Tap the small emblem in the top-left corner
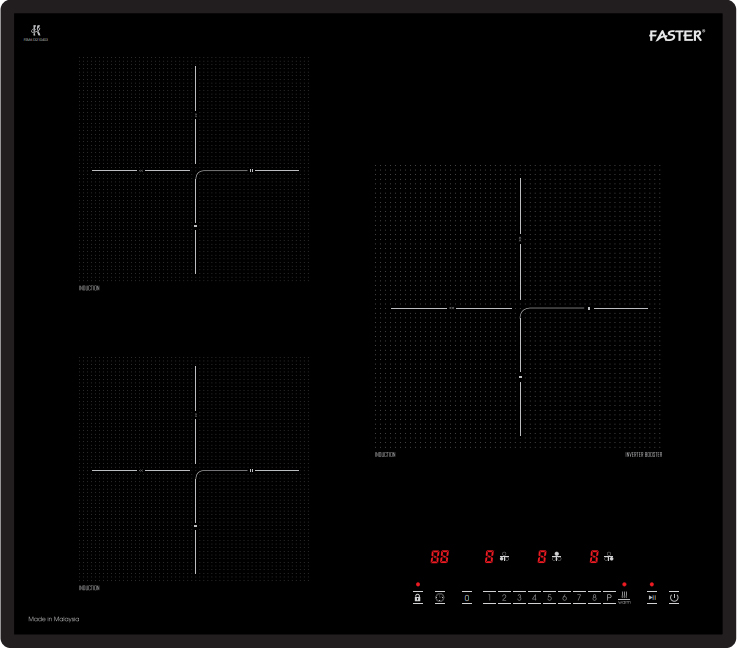Screen dimensions: 737x648 (x=36, y=33)
